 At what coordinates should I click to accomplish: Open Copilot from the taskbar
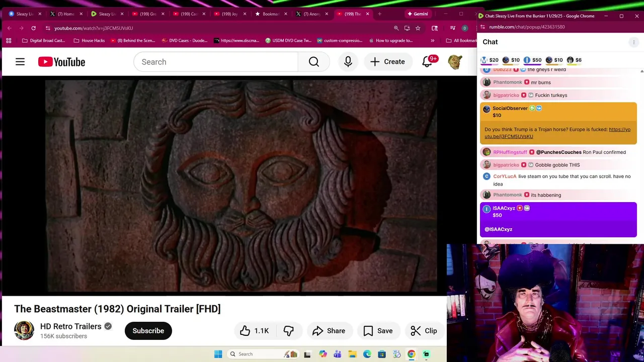323,354
